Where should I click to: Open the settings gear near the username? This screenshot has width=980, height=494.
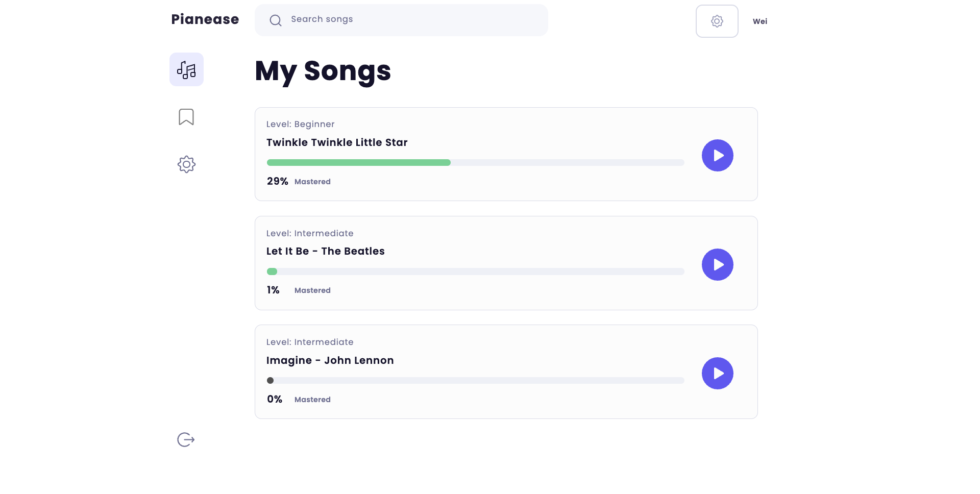coord(717,21)
